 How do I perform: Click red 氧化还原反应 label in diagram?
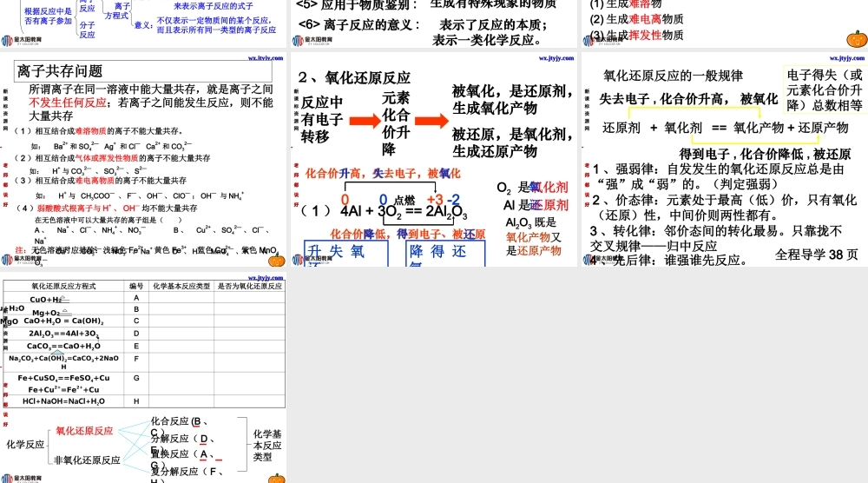click(84, 430)
